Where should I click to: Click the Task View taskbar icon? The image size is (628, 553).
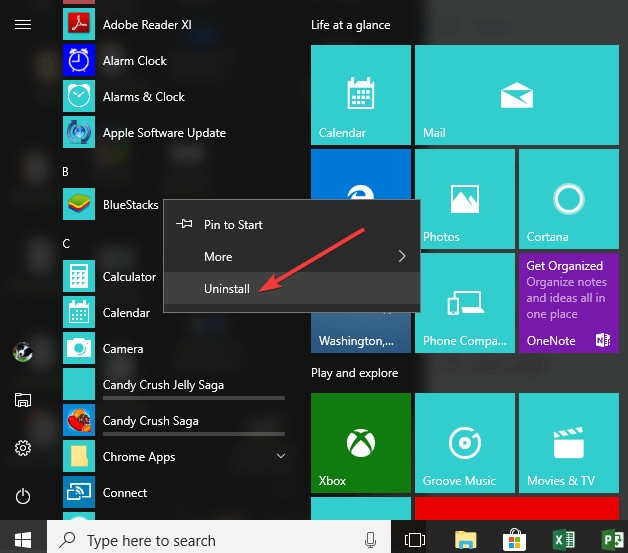click(x=415, y=539)
